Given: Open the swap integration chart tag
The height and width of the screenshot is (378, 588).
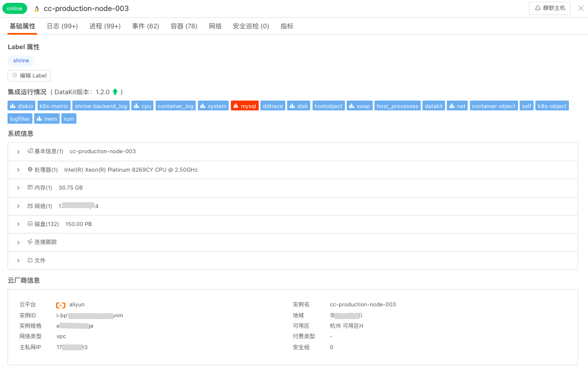Looking at the screenshot, I should point(359,106).
